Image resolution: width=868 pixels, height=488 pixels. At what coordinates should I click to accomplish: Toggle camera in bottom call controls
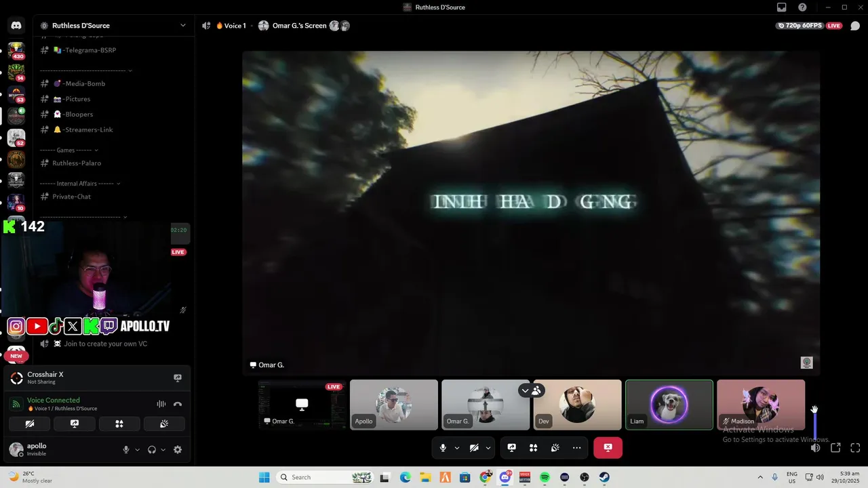(474, 447)
